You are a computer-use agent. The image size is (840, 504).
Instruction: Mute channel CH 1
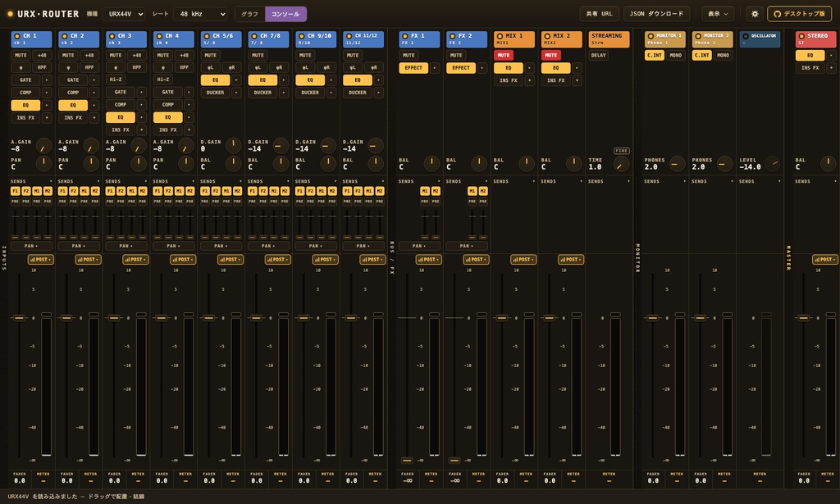point(21,55)
